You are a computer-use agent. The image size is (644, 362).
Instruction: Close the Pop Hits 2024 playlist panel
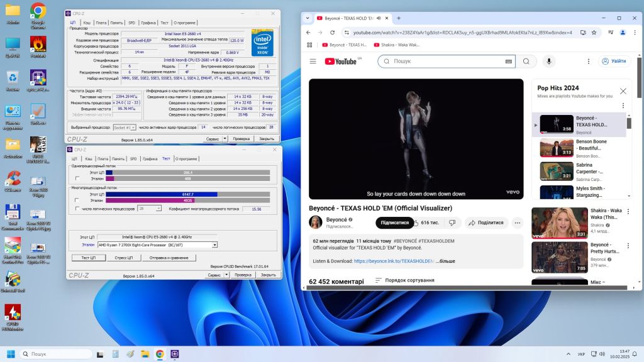[623, 91]
